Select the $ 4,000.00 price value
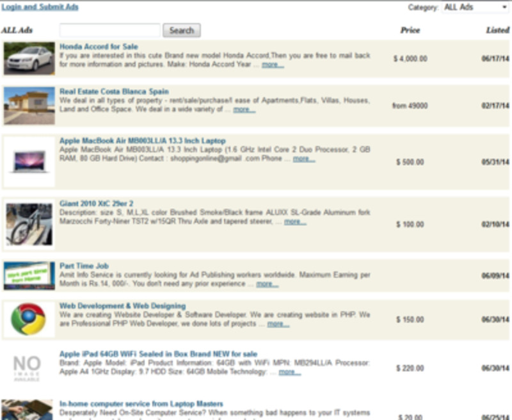The width and height of the screenshot is (512, 420). 410,58
